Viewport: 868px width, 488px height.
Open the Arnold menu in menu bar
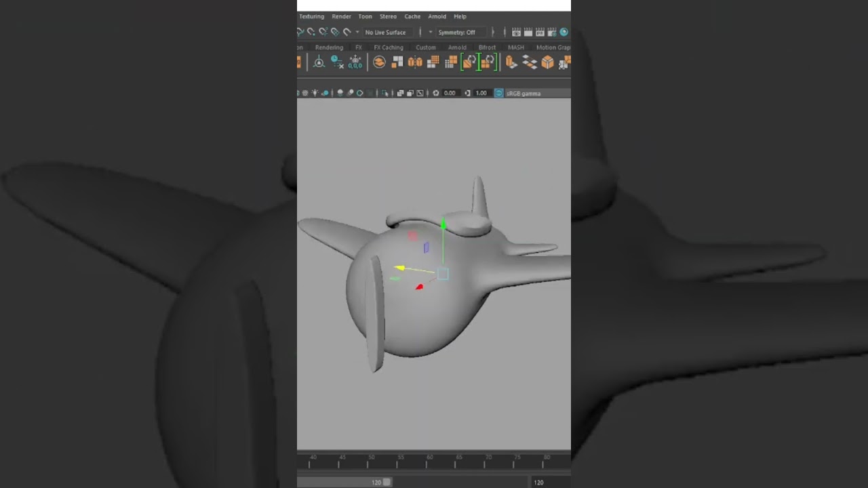437,16
